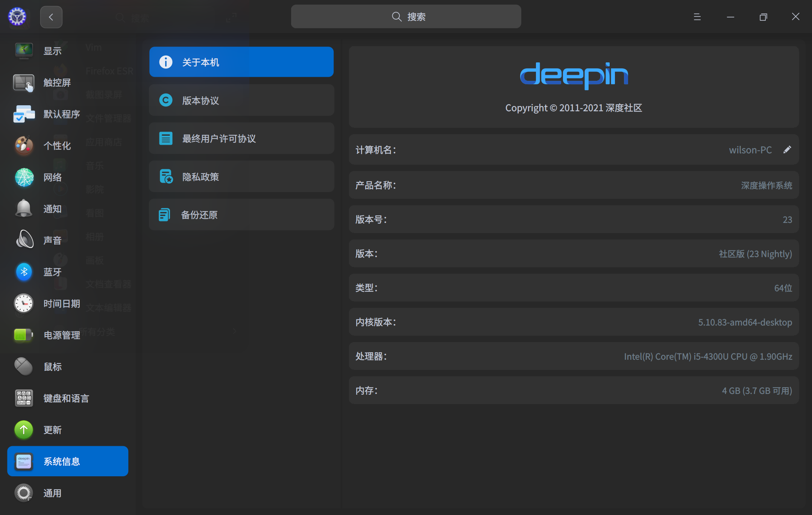812x515 pixels.
Task: Open Sound settings in sidebar
Action: pos(53,240)
